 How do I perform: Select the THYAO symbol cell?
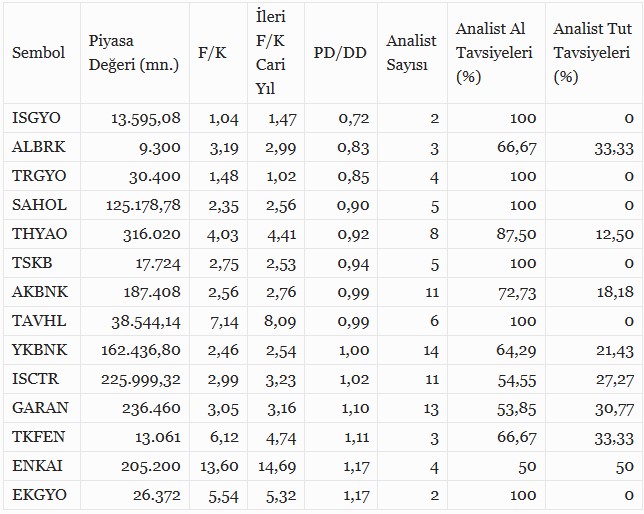pyautogui.click(x=38, y=234)
